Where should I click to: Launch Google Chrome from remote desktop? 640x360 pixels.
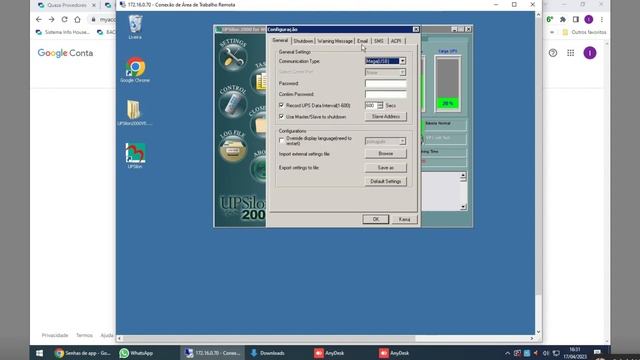(135, 70)
